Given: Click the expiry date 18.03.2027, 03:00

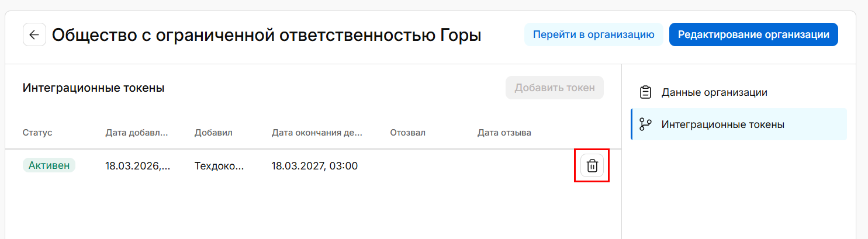Looking at the screenshot, I should [x=314, y=166].
